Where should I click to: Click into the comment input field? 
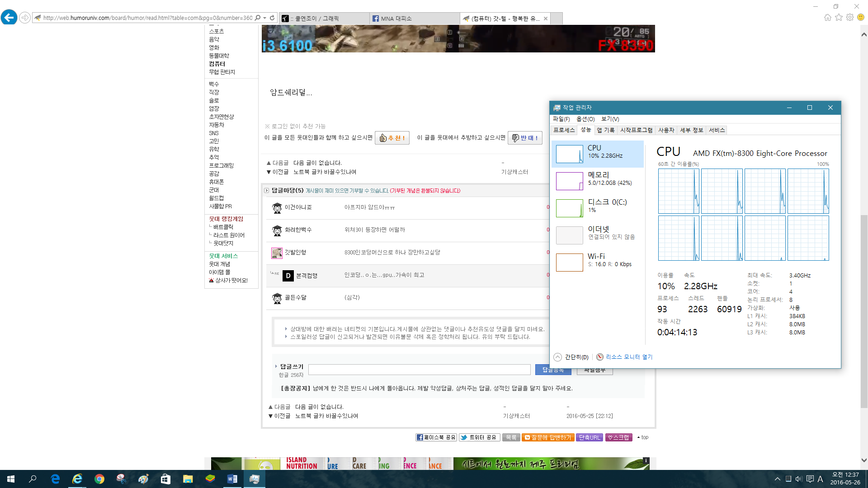tap(419, 370)
